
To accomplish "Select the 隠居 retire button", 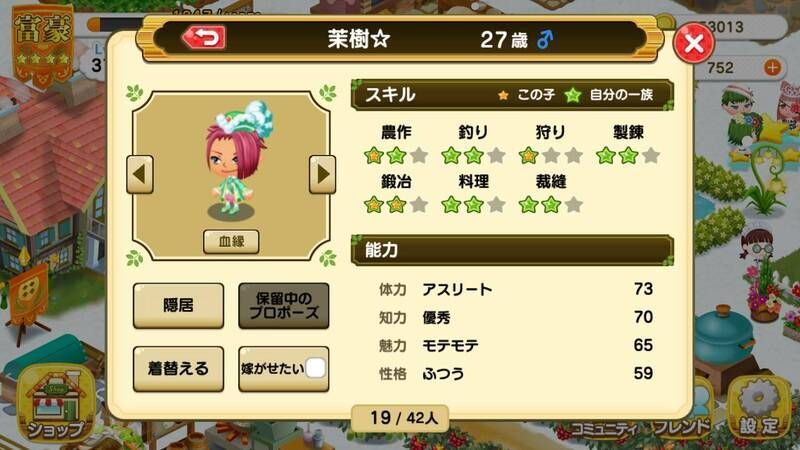I will [179, 306].
